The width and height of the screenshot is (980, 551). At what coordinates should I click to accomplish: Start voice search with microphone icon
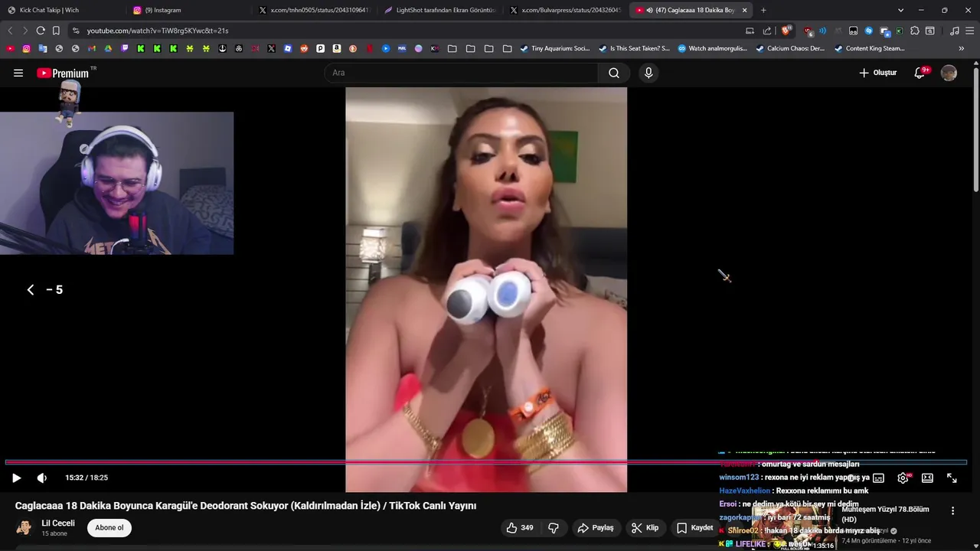(x=648, y=73)
